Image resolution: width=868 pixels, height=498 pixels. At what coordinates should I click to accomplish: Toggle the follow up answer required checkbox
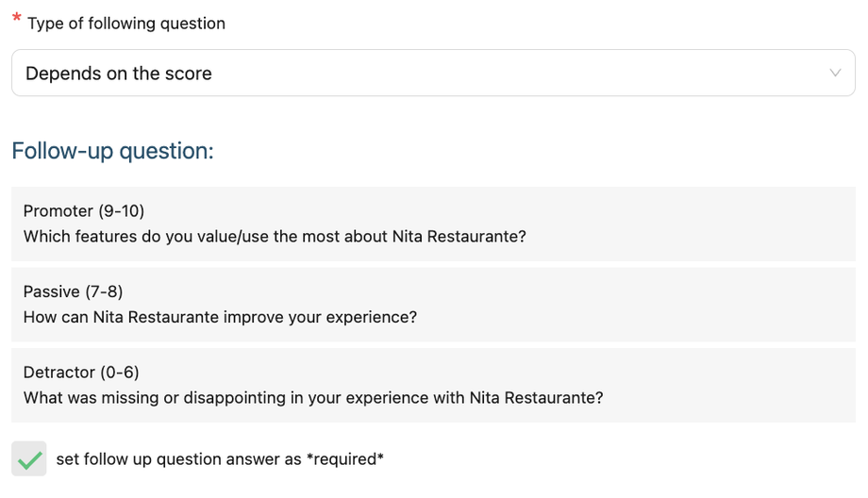pos(29,459)
